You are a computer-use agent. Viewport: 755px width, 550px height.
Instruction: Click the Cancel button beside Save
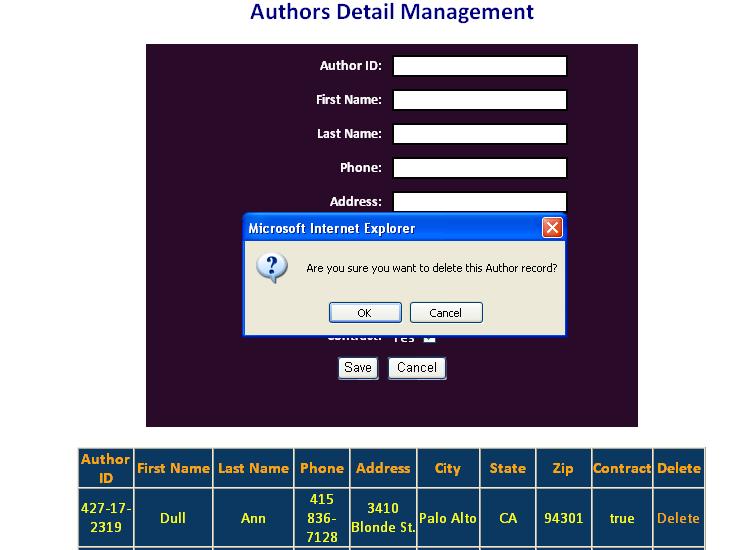[x=417, y=368]
